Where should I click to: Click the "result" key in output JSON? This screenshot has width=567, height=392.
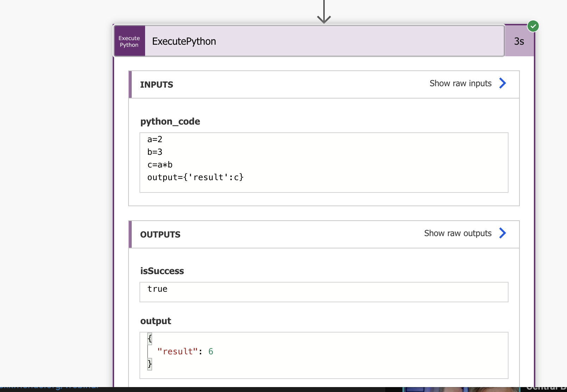point(177,352)
